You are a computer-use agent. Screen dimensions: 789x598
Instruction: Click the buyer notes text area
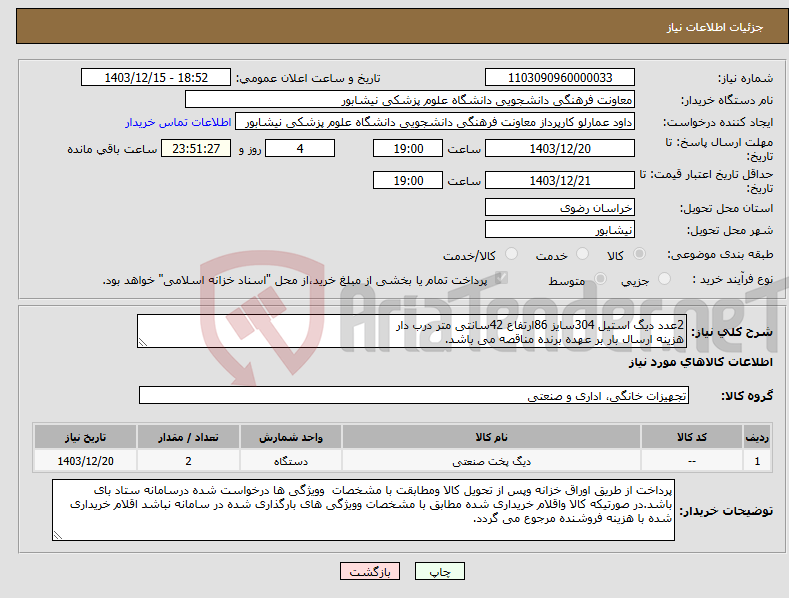(x=363, y=510)
